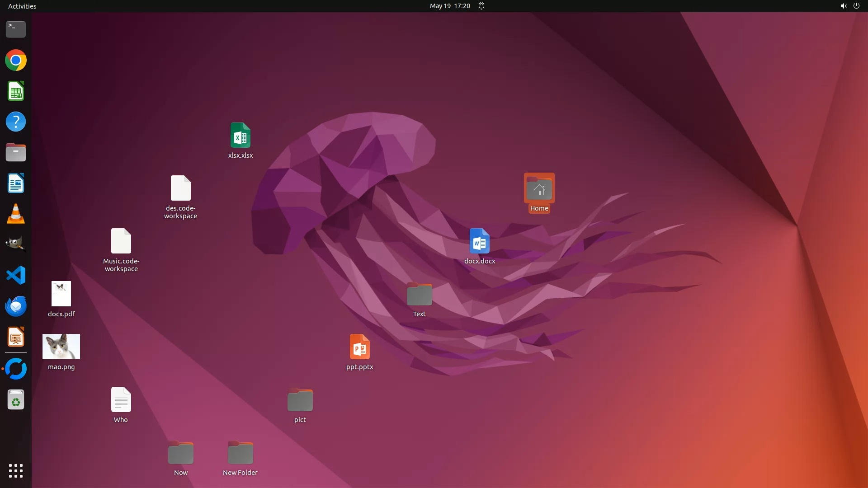Launch Google Chrome from the dock

16,60
